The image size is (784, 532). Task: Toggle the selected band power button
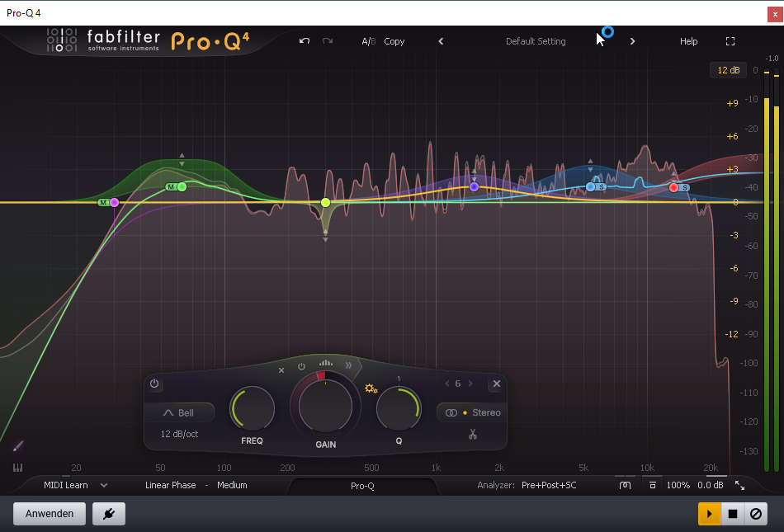(154, 384)
